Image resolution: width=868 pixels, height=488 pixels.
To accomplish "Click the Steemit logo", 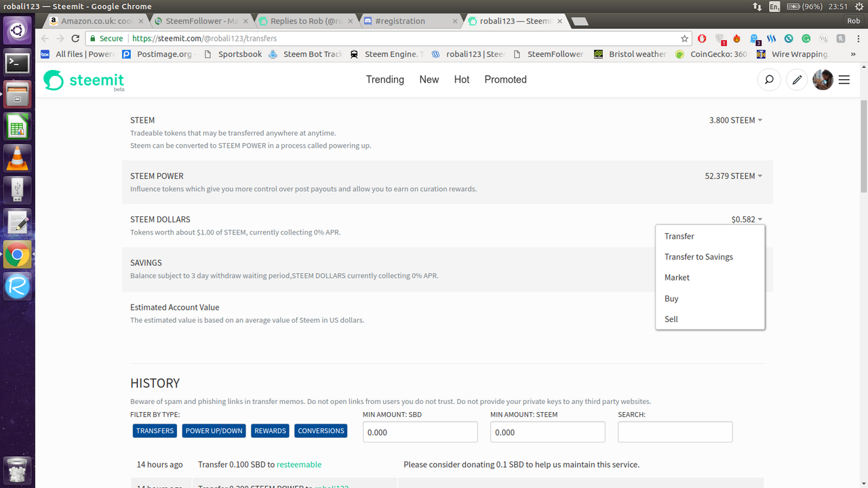I will [84, 80].
